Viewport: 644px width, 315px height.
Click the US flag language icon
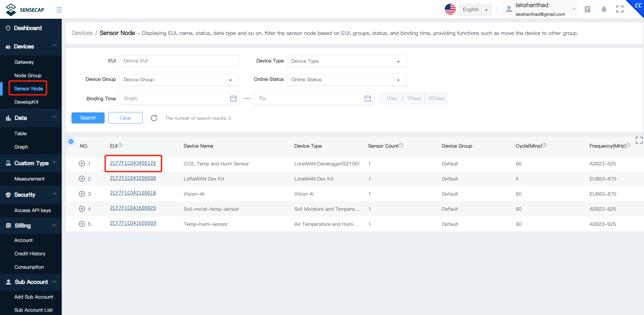coord(450,9)
